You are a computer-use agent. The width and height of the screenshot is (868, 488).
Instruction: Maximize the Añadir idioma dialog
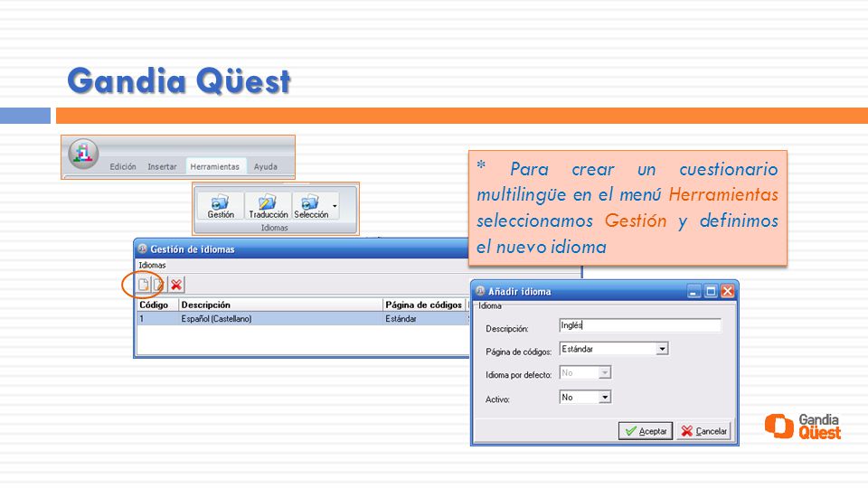(711, 292)
